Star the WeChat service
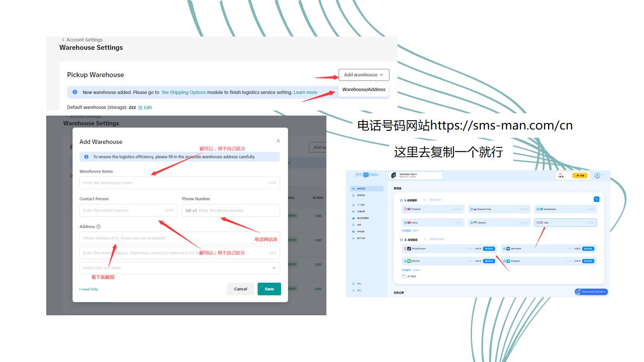This screenshot has height=362, width=644. 405,261
